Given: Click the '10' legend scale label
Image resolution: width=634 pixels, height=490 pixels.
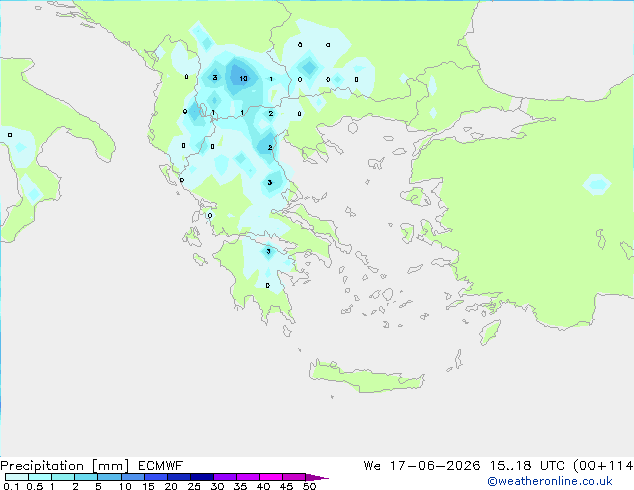Looking at the screenshot, I should [x=125, y=486].
